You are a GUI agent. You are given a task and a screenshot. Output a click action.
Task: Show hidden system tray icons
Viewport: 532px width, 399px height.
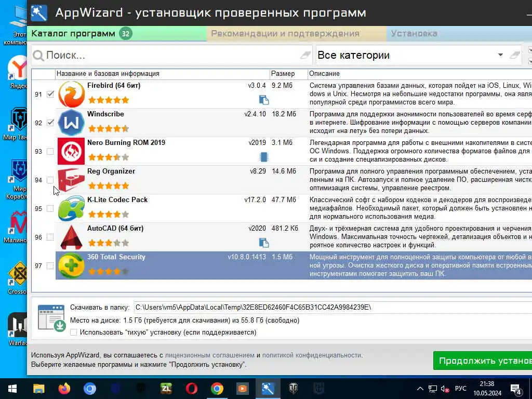(420, 389)
